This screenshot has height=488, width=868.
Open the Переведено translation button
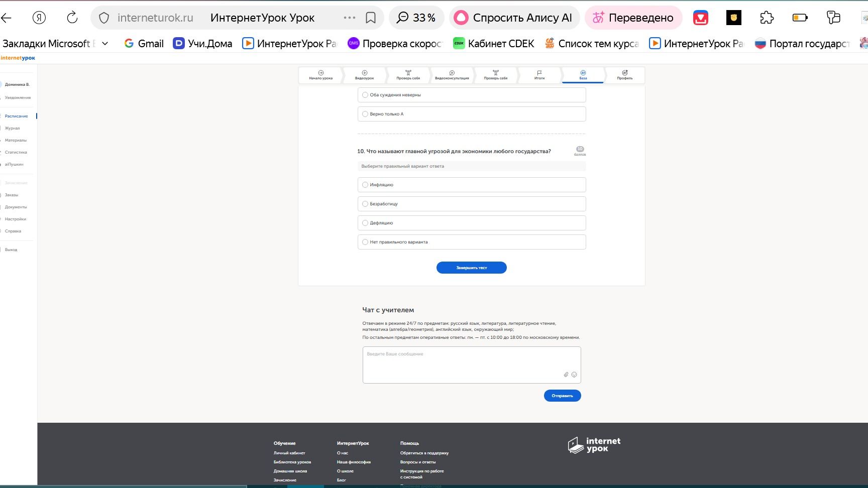(x=633, y=18)
